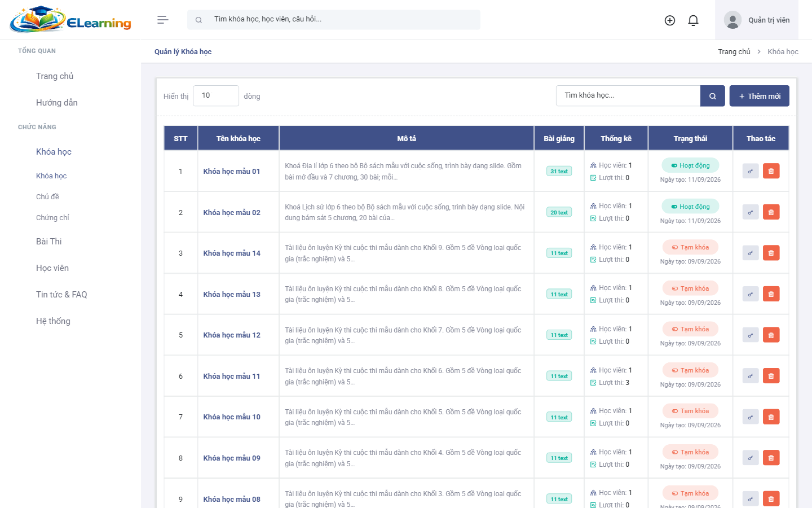Toggle the sidebar hamburger menu icon

click(163, 20)
